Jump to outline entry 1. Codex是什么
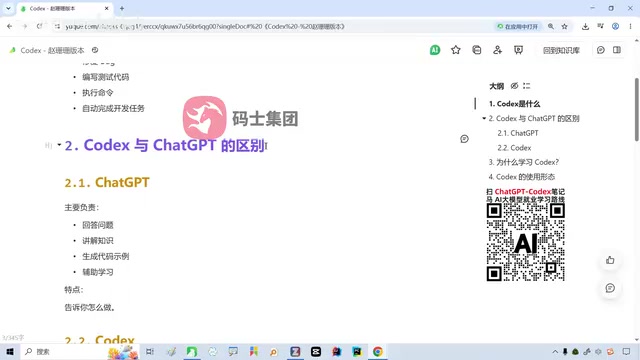This screenshot has width=640, height=360. click(x=514, y=104)
